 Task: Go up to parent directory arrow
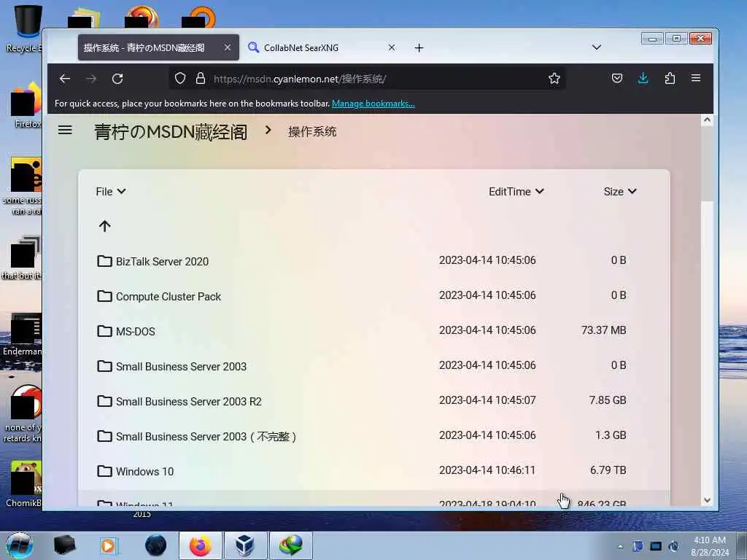click(x=105, y=226)
